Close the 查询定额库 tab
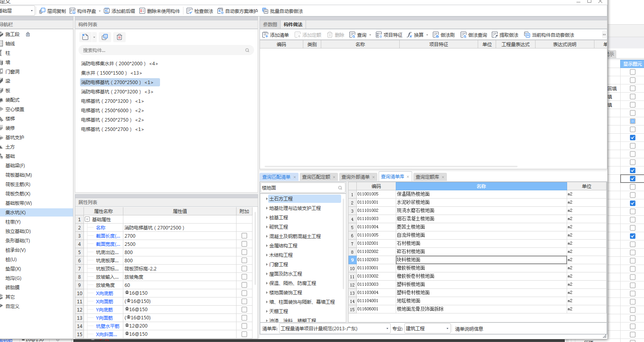Viewport: 644px width, 342px height. (x=443, y=177)
